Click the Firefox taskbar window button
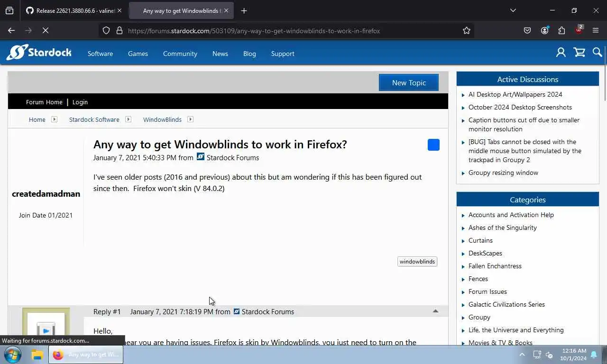This screenshot has height=364, width=607. click(86, 355)
